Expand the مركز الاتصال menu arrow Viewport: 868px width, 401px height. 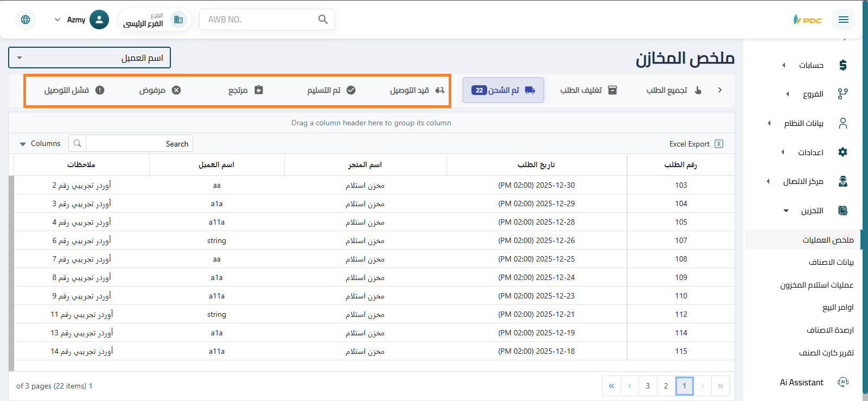click(x=768, y=181)
